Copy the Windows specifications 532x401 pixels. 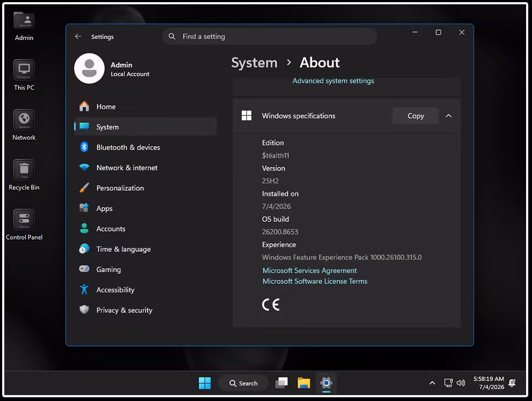416,116
